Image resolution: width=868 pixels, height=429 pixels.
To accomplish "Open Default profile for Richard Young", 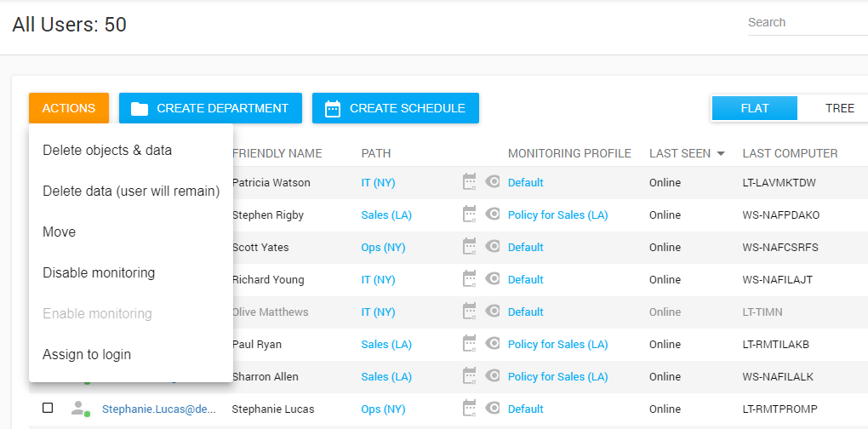I will 525,279.
